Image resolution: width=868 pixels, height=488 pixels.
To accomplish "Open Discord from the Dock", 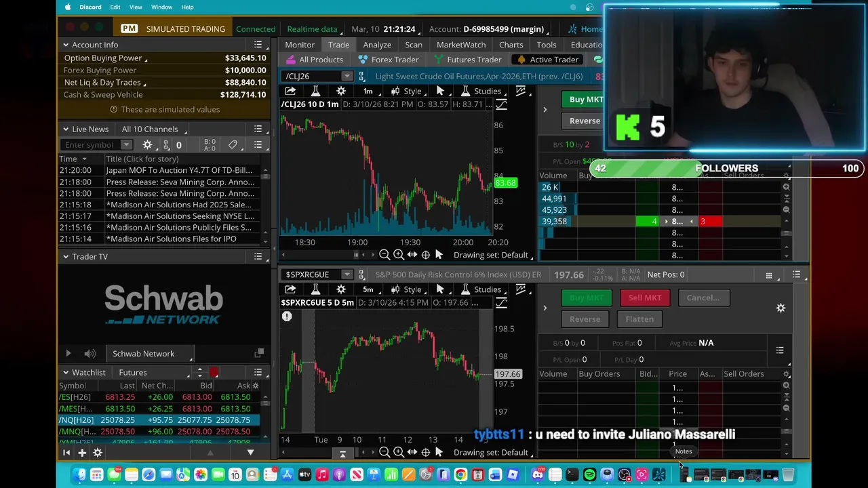I will [x=538, y=474].
